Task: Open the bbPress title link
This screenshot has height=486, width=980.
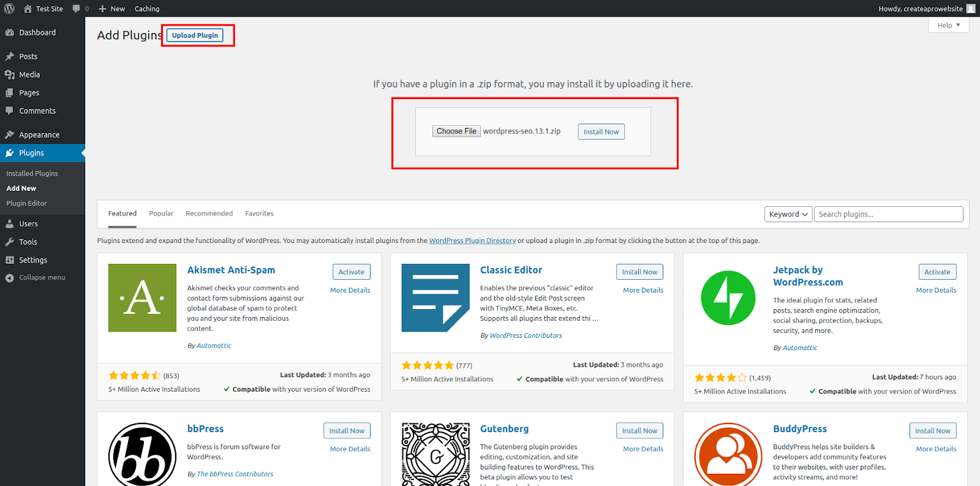Action: (x=205, y=429)
